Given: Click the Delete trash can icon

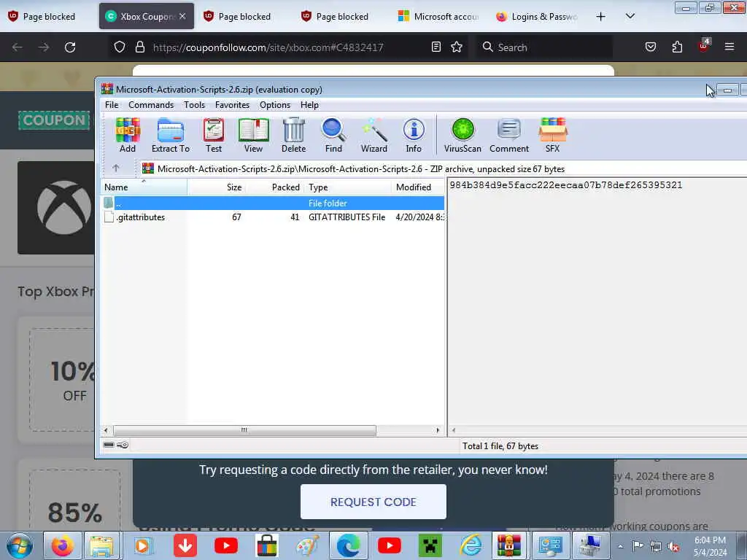Looking at the screenshot, I should 293,135.
